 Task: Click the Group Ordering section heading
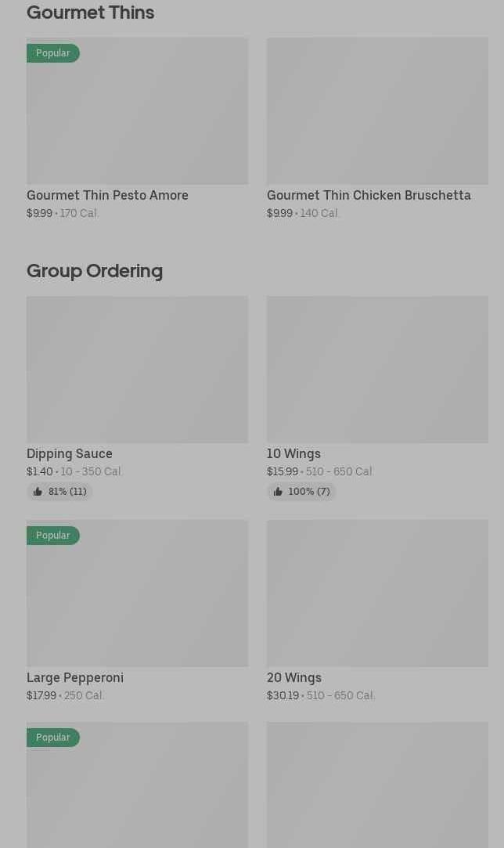95,271
